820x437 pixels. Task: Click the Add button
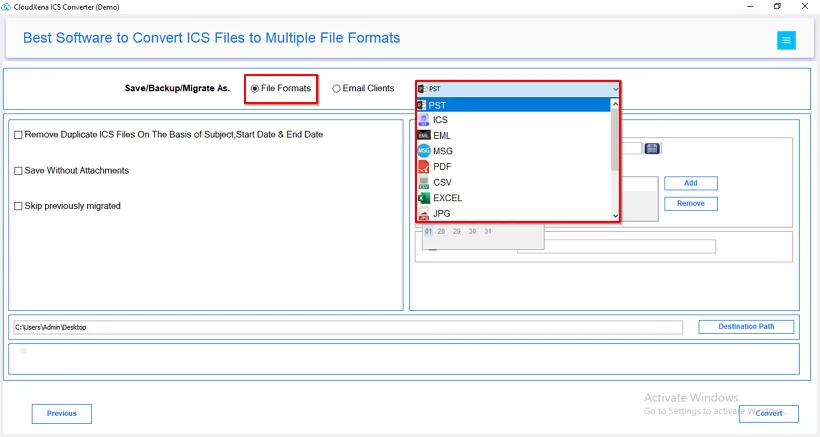[691, 183]
